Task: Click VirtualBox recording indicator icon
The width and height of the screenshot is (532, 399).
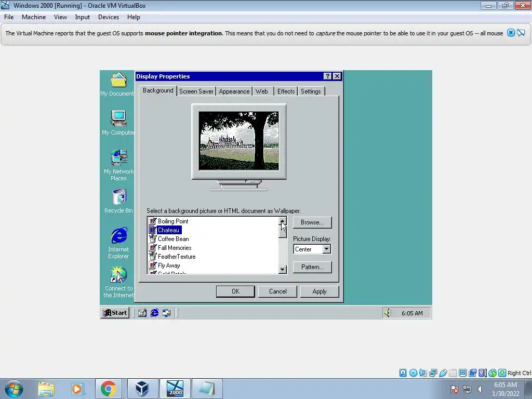Action: pos(472,373)
